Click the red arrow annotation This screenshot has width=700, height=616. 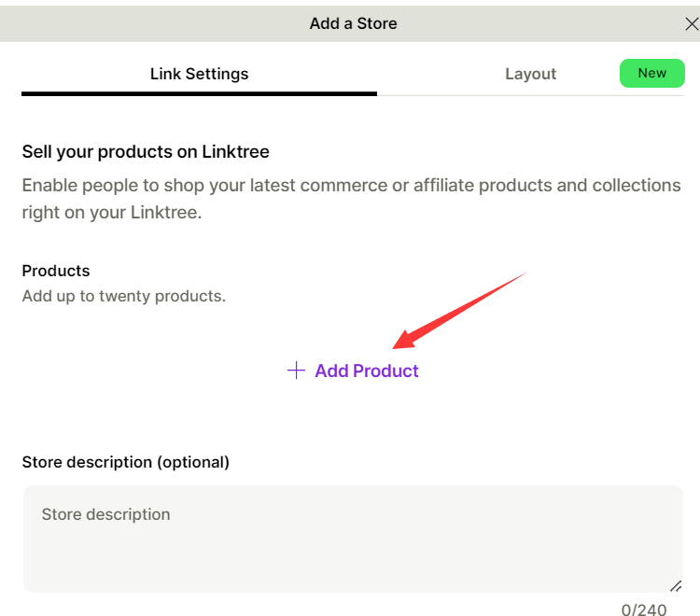(457, 308)
